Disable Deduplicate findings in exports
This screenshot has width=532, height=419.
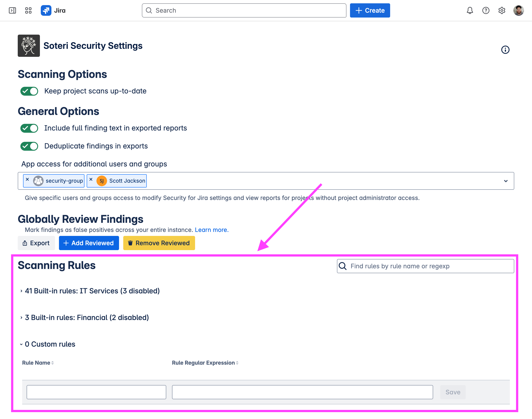point(29,146)
